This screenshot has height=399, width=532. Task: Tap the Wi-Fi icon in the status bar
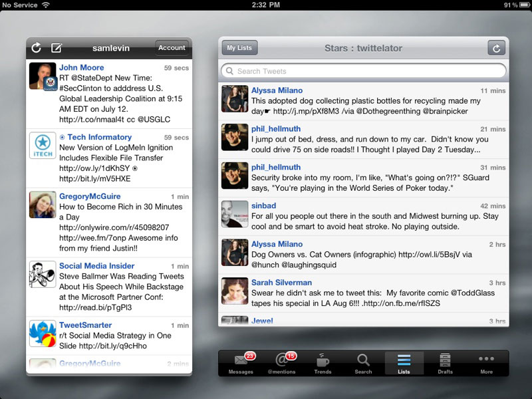pyautogui.click(x=45, y=5)
